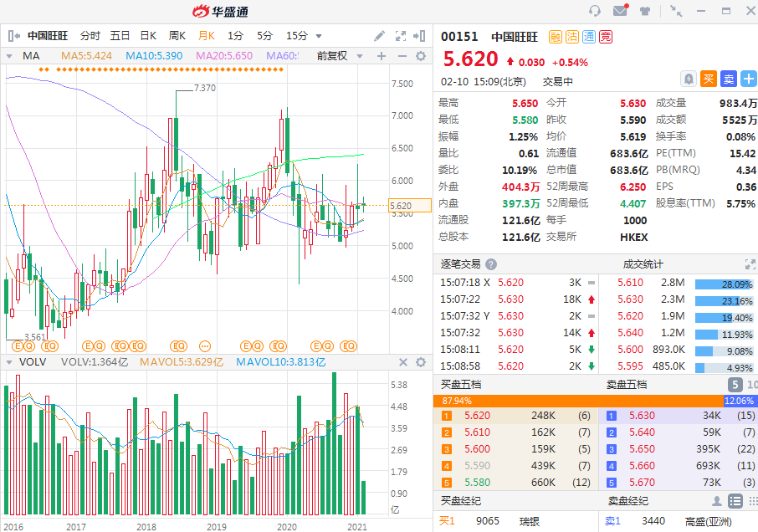
Task: Switch to 5分 five-minute tab
Action: click(264, 36)
